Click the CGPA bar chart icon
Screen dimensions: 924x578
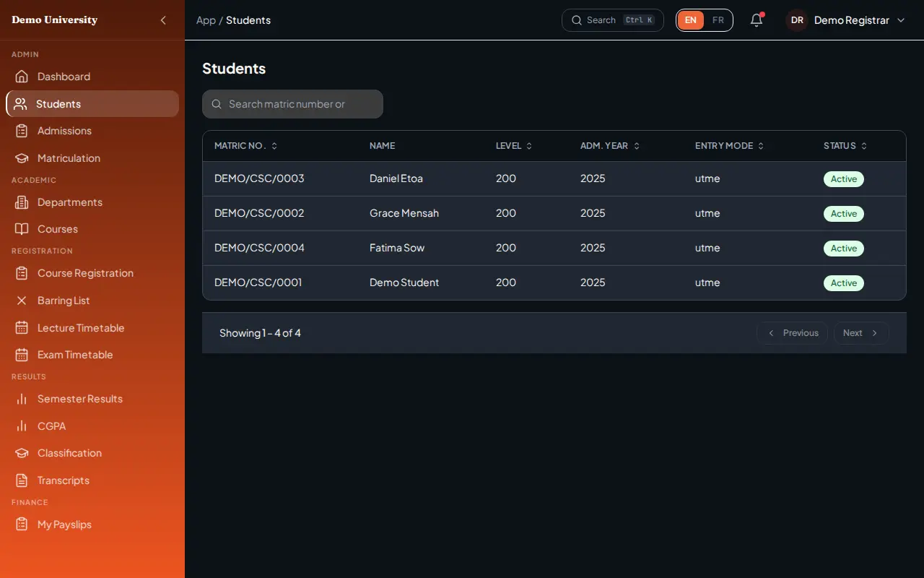click(22, 426)
